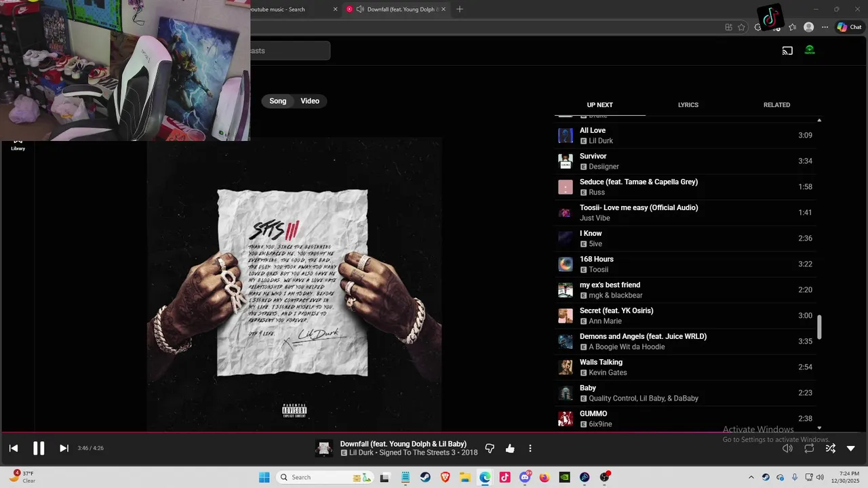Open artist link A Boogie Wit da Hoodie

tap(627, 347)
